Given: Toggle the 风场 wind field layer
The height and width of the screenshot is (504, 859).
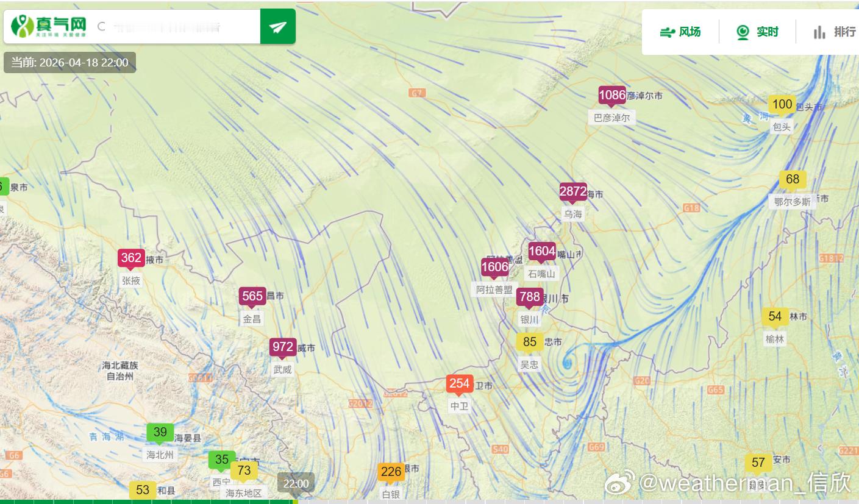Looking at the screenshot, I should pos(680,32).
